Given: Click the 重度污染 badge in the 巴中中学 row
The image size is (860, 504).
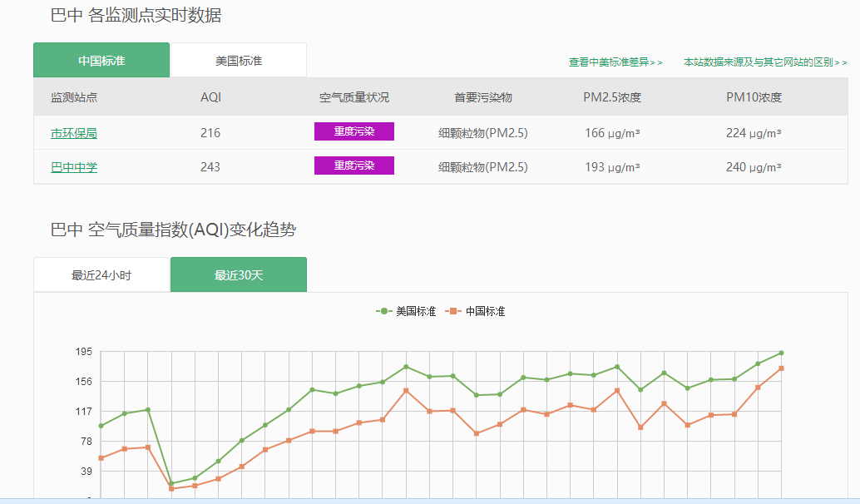Looking at the screenshot, I should tap(353, 166).
